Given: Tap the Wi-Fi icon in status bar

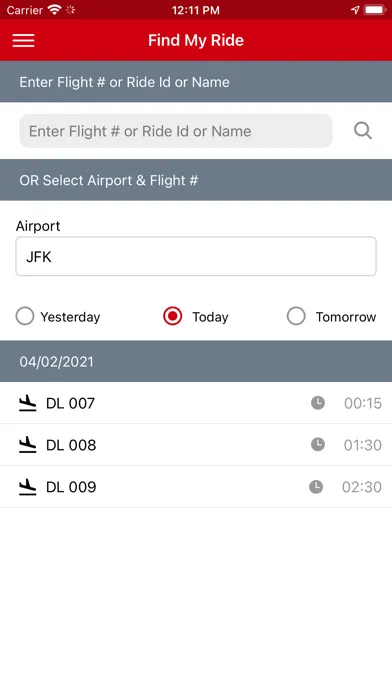Looking at the screenshot, I should coord(54,10).
